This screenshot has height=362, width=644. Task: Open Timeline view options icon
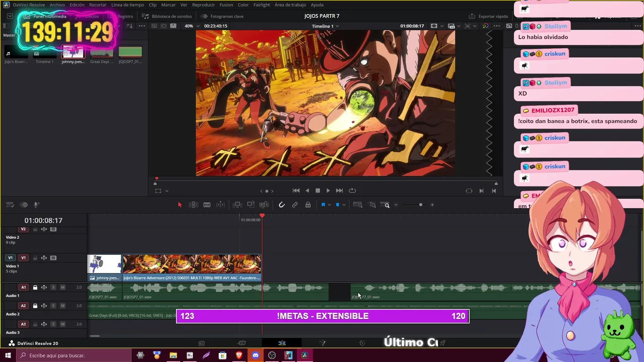(x=10, y=205)
